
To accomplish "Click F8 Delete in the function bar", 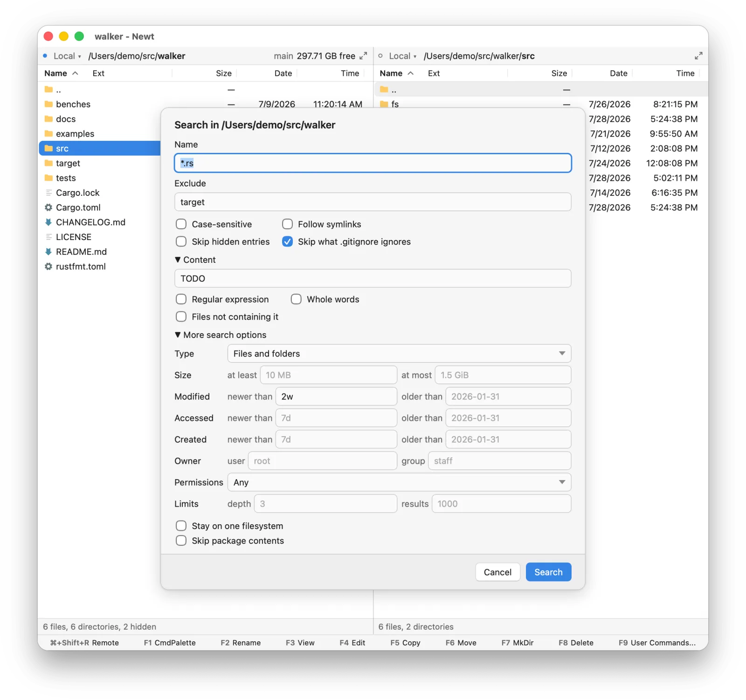I will [x=576, y=643].
